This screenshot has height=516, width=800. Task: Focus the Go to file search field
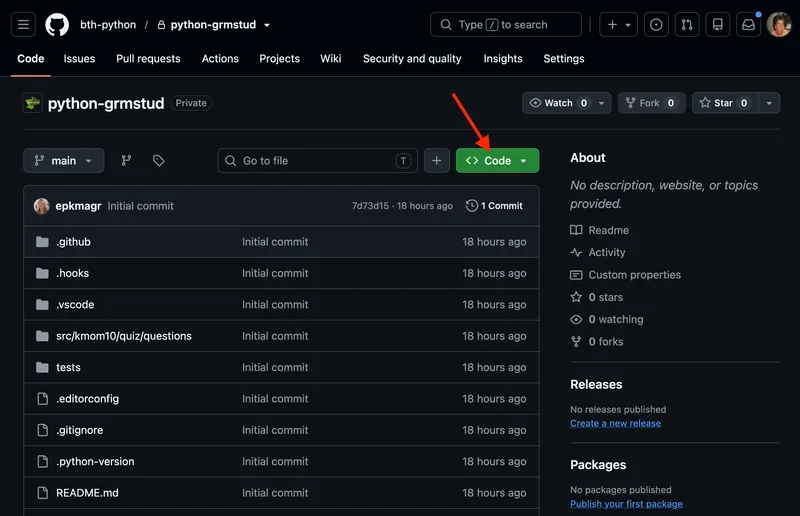click(318, 161)
